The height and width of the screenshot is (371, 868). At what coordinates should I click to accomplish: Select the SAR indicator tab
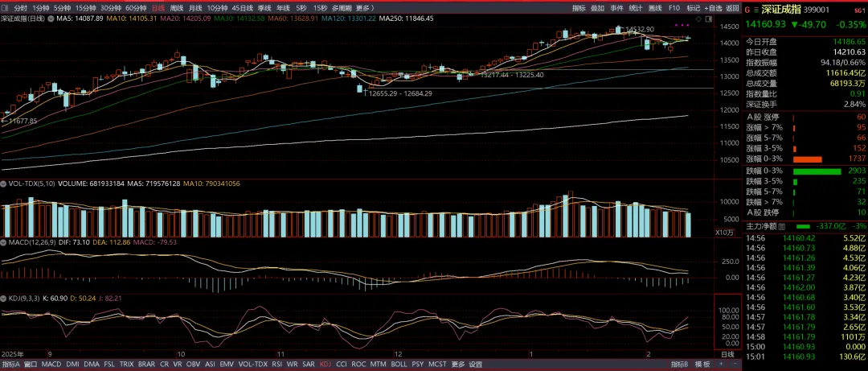click(x=309, y=365)
